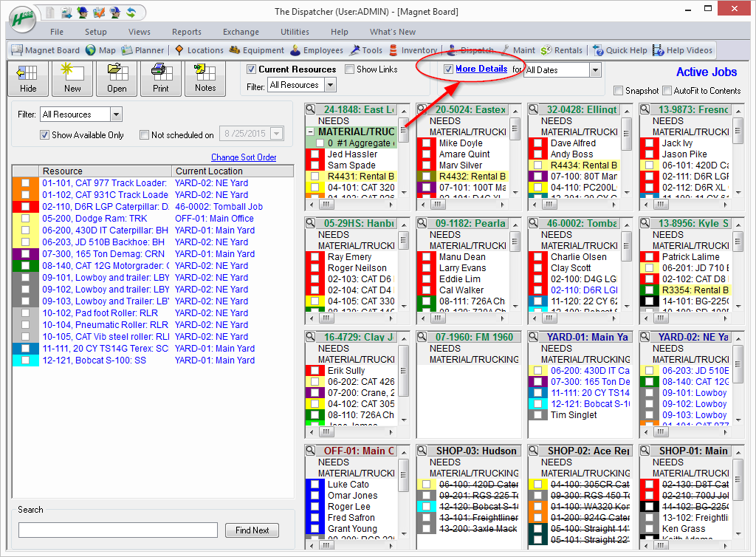This screenshot has height=557, width=756.
Task: Open the Utilities menu
Action: 295,32
